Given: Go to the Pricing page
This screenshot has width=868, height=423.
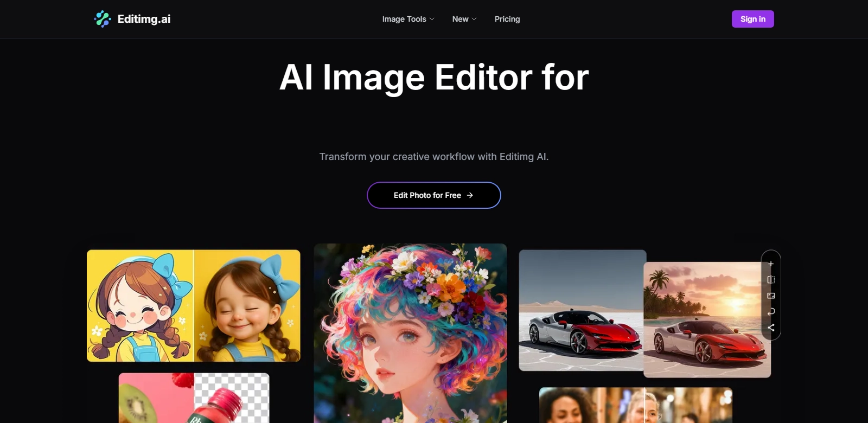Looking at the screenshot, I should [x=507, y=19].
